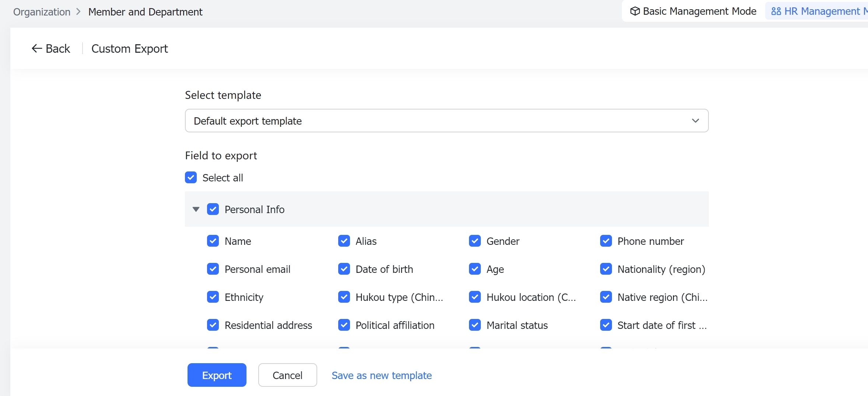Uncheck the Nationality (region) checkbox
Screen dimensions: 868x396
[606, 269]
